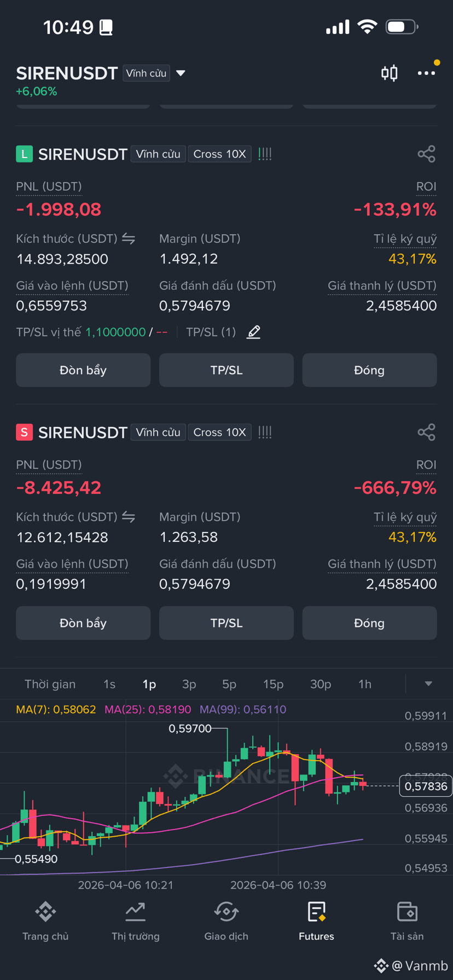This screenshot has height=980, width=453.
Task: Go to Trang chủ home tab
Action: (x=45, y=921)
